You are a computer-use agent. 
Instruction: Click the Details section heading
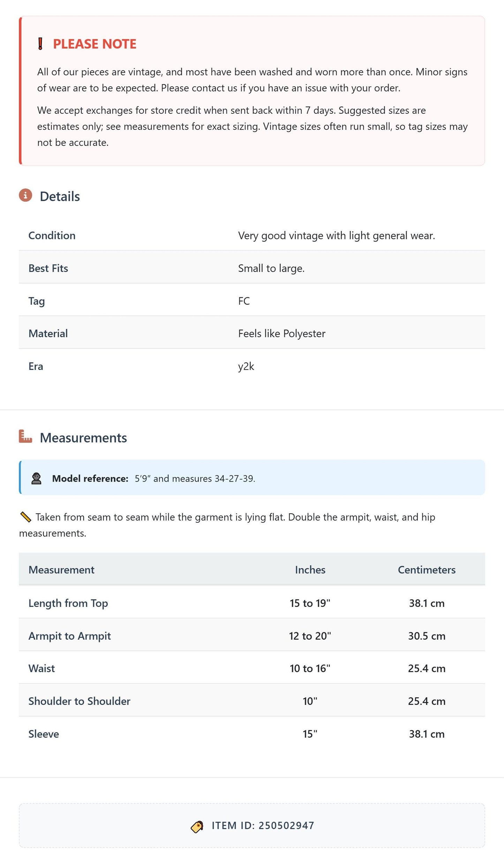(x=60, y=196)
